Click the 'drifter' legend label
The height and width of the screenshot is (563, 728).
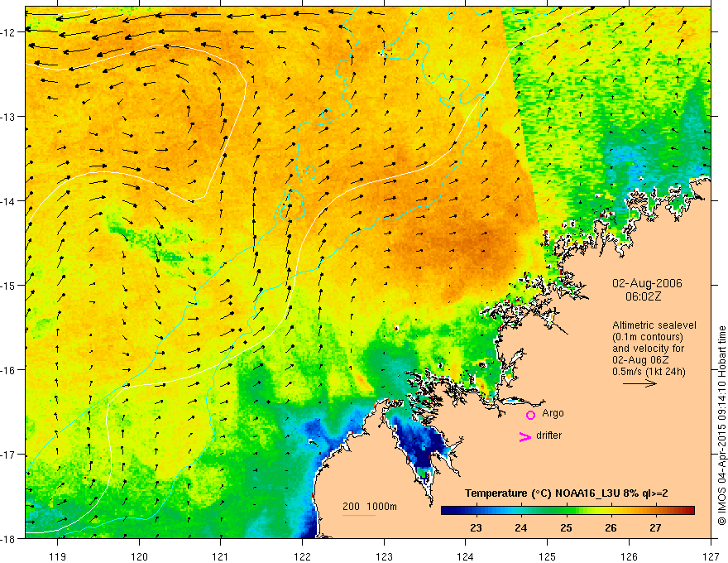point(548,435)
